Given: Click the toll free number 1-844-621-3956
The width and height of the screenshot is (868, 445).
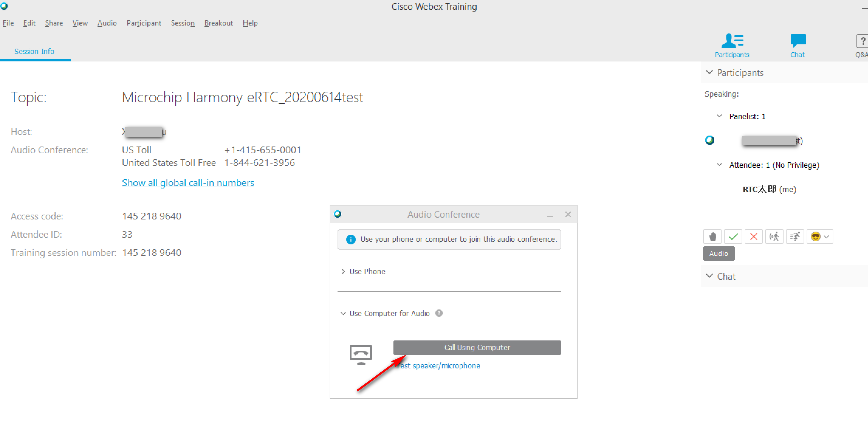Looking at the screenshot, I should click(x=259, y=163).
